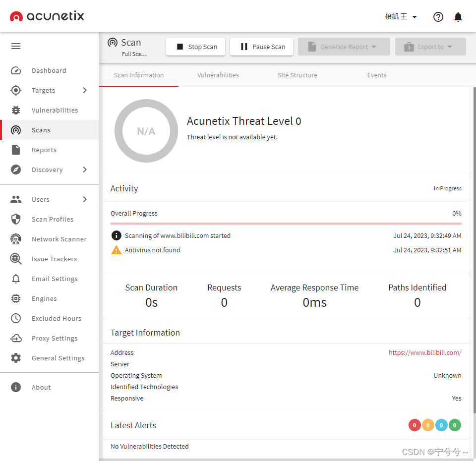This screenshot has height=461, width=476.
Task: Click the green informational alert count
Action: coord(455,425)
